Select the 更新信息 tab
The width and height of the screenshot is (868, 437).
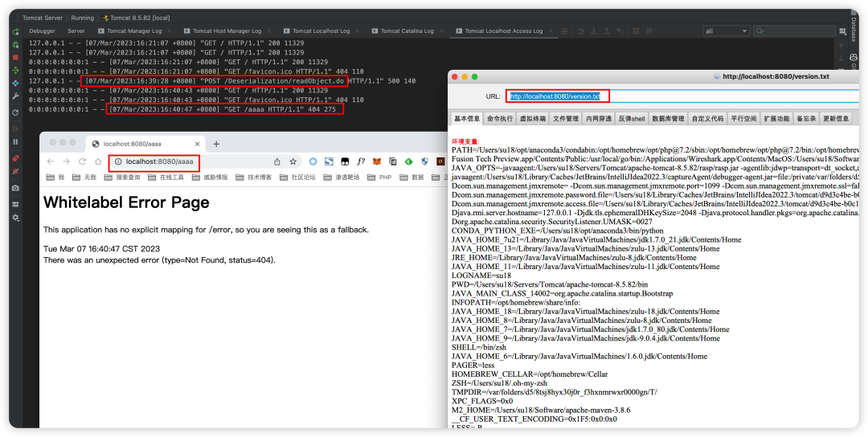[x=835, y=118]
